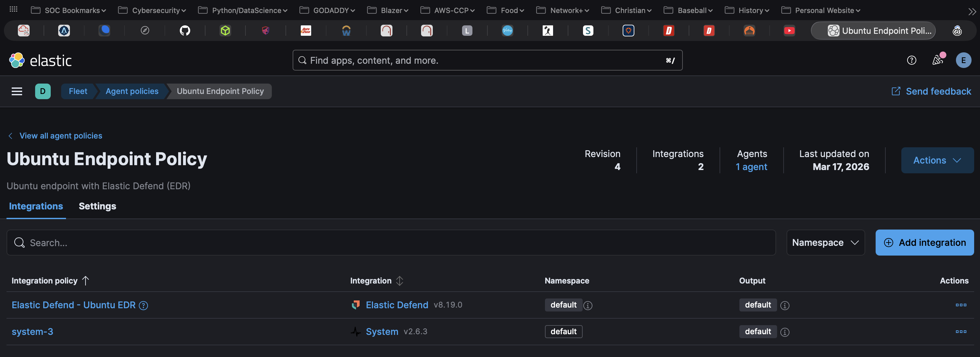
Task: Open the GitHub tab icon
Action: [x=185, y=31]
